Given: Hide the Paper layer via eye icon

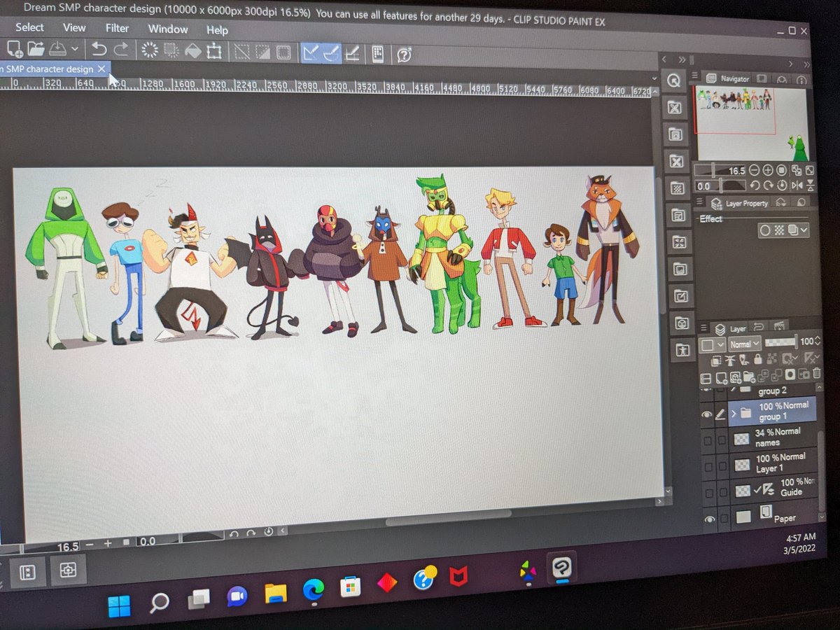Looking at the screenshot, I should tap(709, 519).
